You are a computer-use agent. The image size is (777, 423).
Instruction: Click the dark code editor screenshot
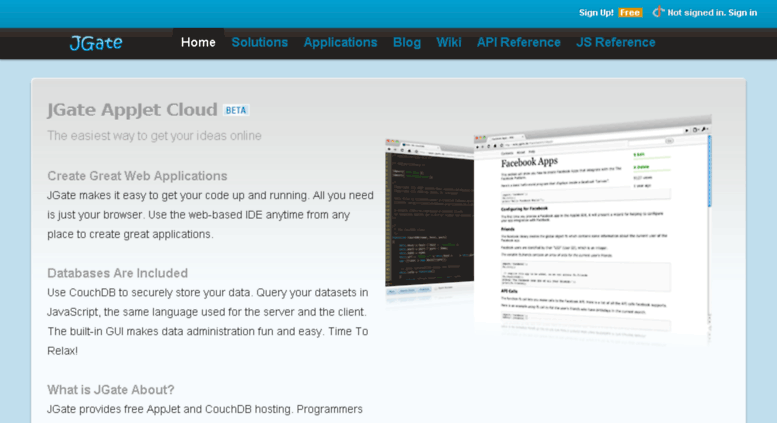(429, 218)
